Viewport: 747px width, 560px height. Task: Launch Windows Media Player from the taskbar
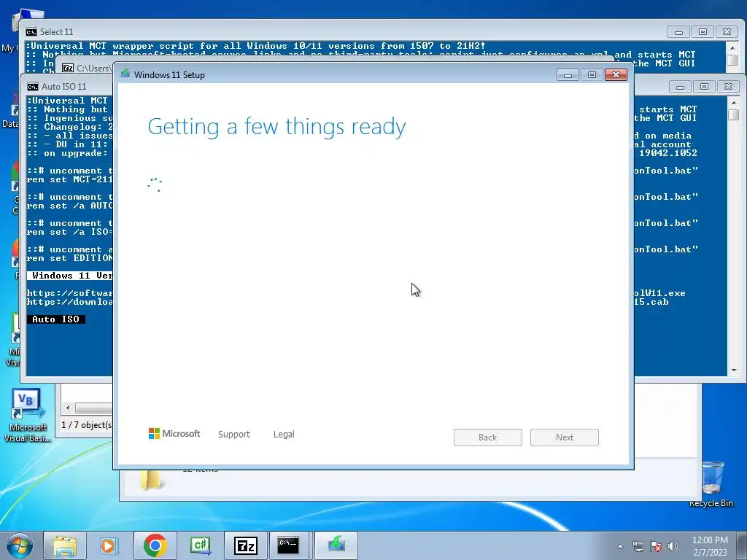click(x=109, y=545)
